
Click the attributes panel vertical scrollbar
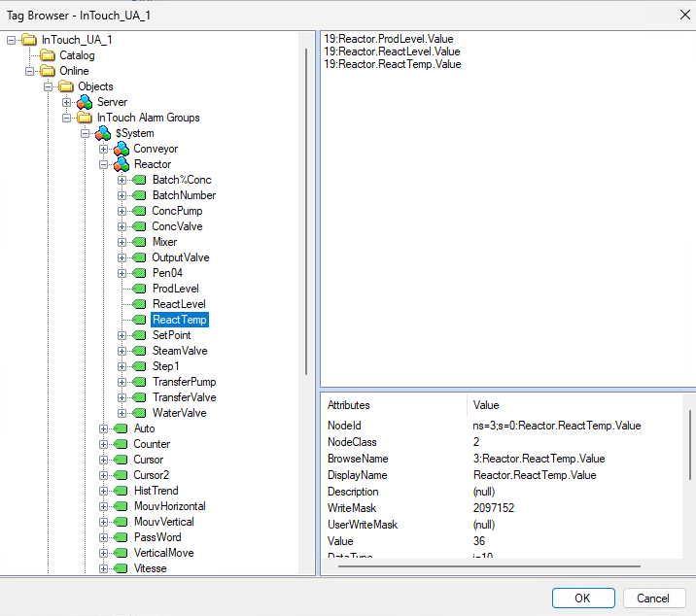coord(690,445)
